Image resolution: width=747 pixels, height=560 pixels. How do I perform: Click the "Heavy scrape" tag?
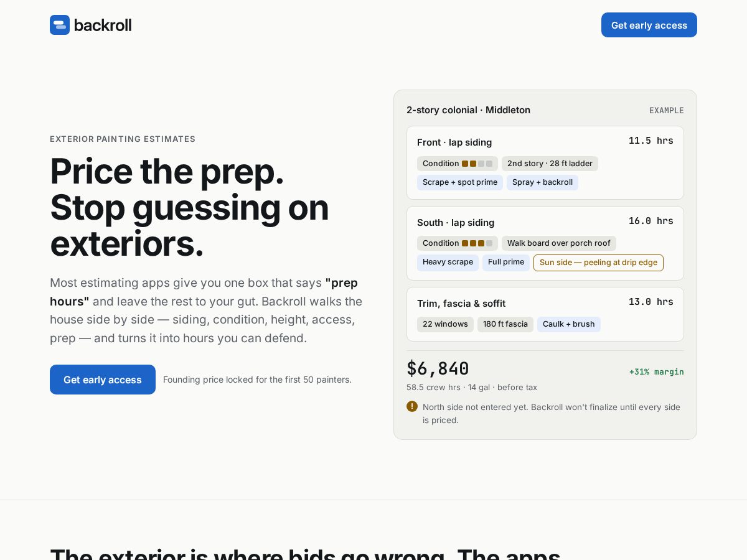(448, 262)
